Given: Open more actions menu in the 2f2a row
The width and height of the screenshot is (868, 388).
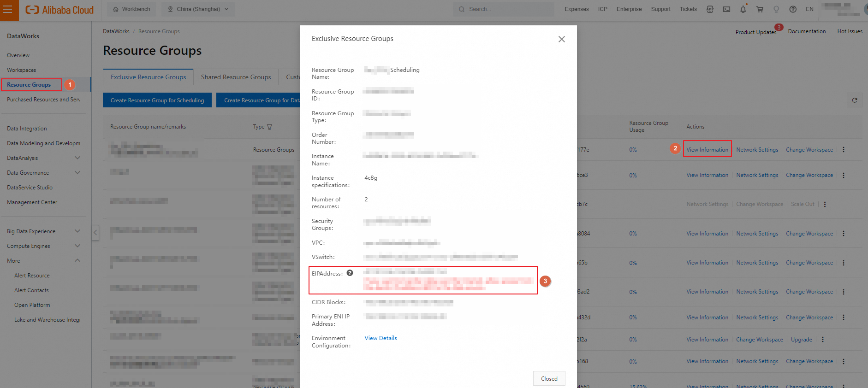Looking at the screenshot, I should [x=822, y=340].
